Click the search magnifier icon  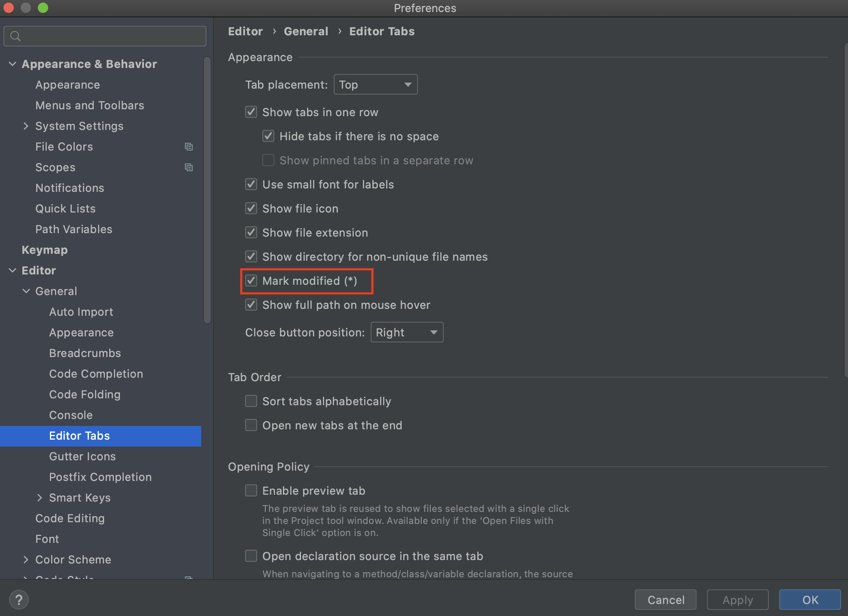(x=15, y=36)
